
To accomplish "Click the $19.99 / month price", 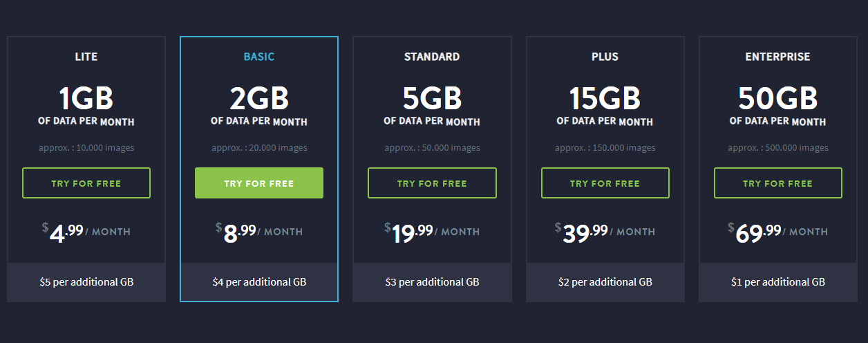I will point(432,232).
